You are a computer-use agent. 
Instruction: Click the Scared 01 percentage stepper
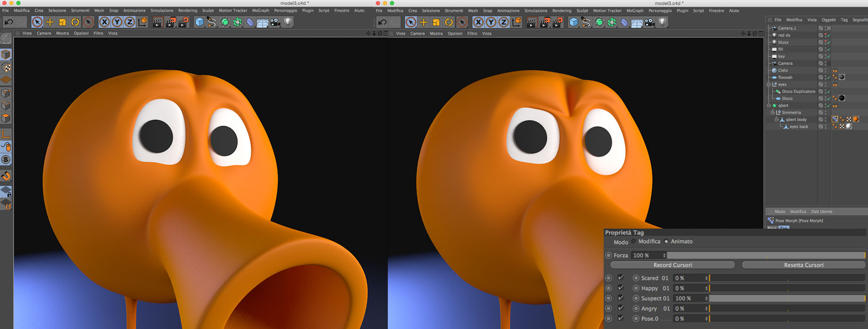click(x=706, y=278)
